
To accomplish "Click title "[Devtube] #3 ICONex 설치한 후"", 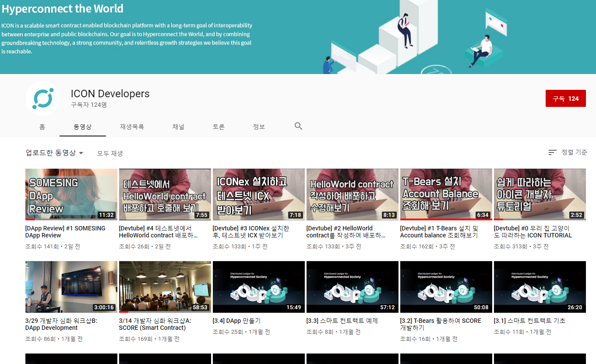I will (251, 232).
